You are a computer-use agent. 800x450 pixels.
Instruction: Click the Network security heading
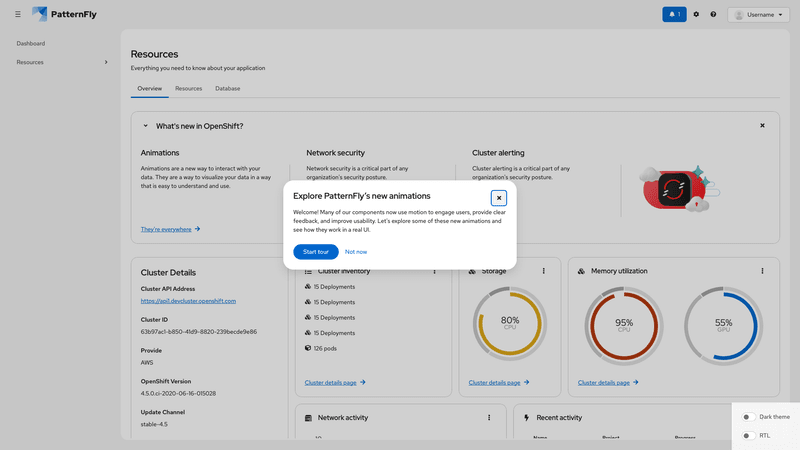(335, 153)
